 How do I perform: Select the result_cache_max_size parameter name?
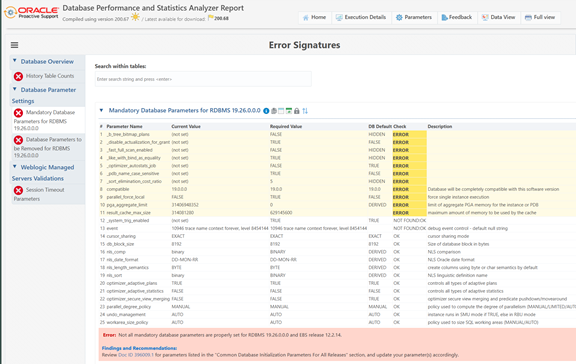(x=129, y=213)
